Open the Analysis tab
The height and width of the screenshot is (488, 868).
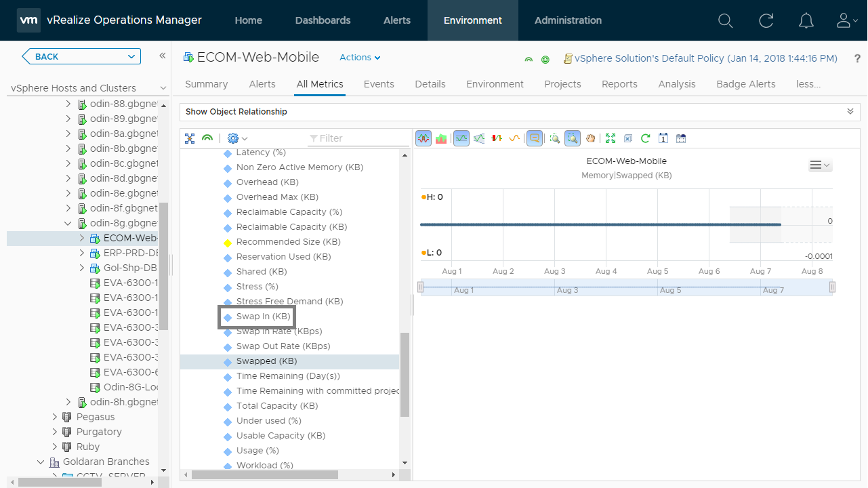(x=677, y=84)
